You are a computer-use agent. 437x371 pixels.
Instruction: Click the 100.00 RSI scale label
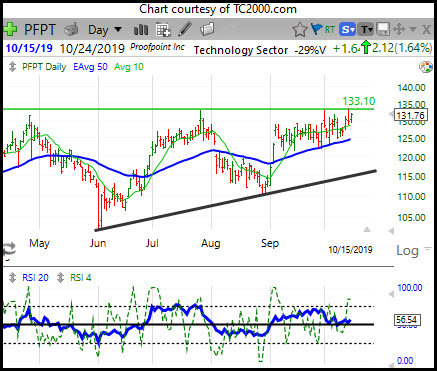pos(410,288)
